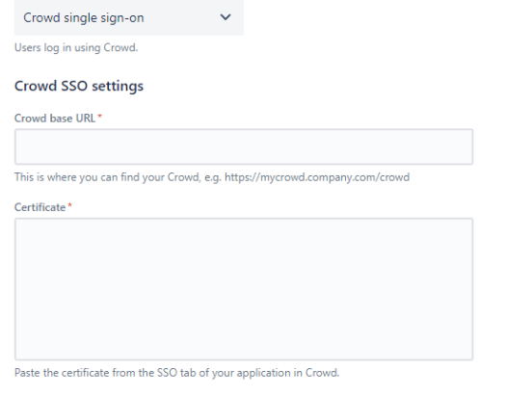
Task: Click the word 'Certificate' above the text area
Action: point(40,207)
